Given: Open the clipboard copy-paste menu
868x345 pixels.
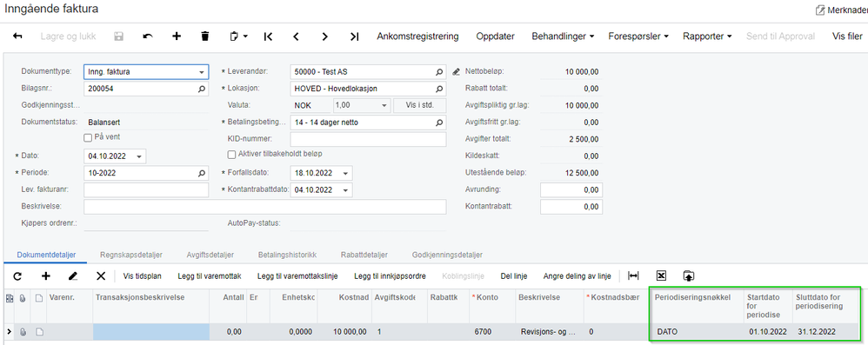Looking at the screenshot, I should pyautogui.click(x=238, y=36).
